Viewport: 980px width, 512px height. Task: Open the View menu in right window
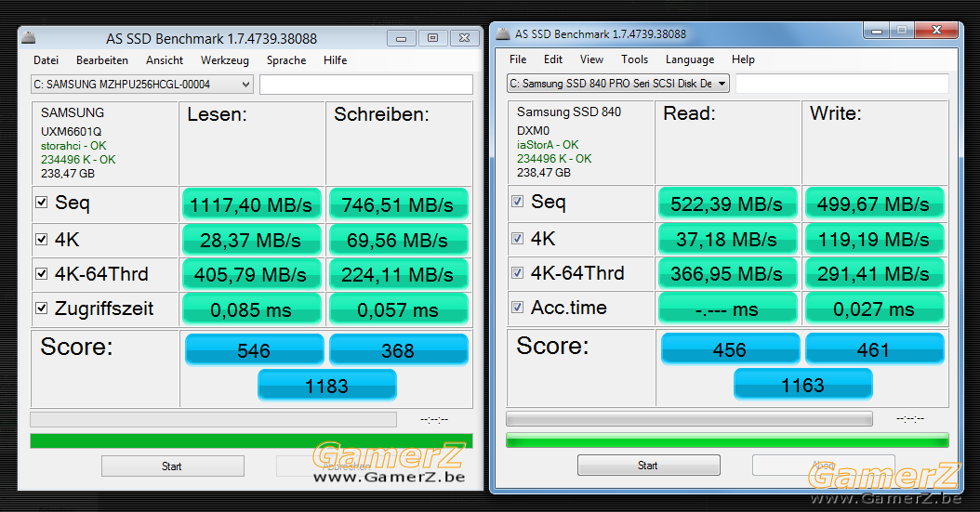[x=591, y=59]
